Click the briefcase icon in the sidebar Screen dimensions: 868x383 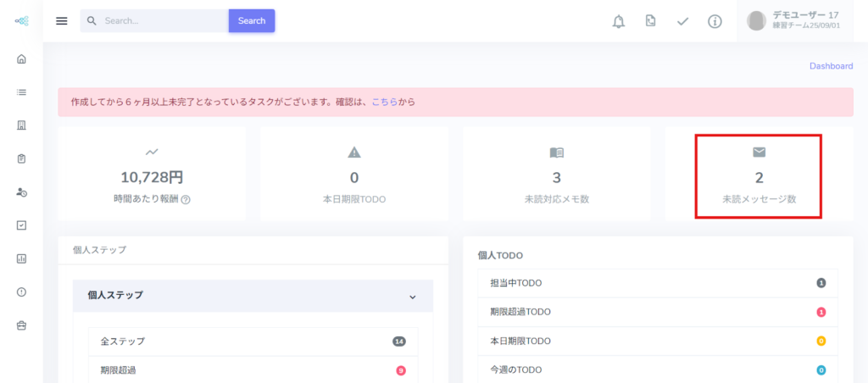pyautogui.click(x=21, y=325)
